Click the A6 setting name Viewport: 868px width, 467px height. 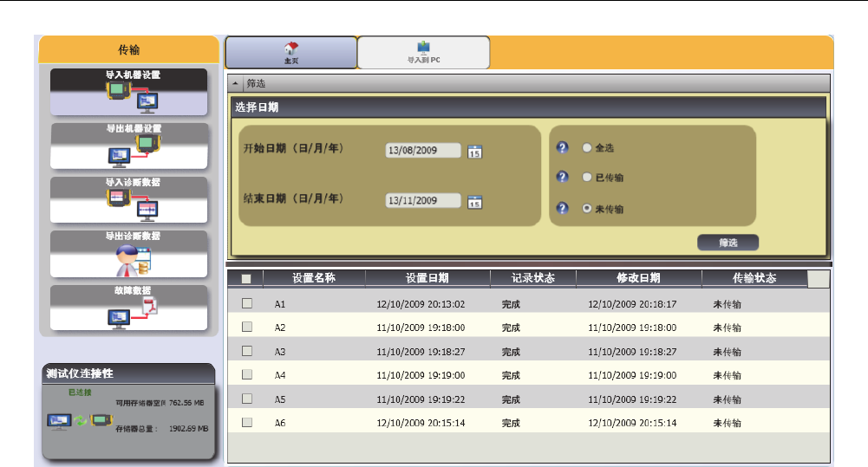pyautogui.click(x=280, y=424)
